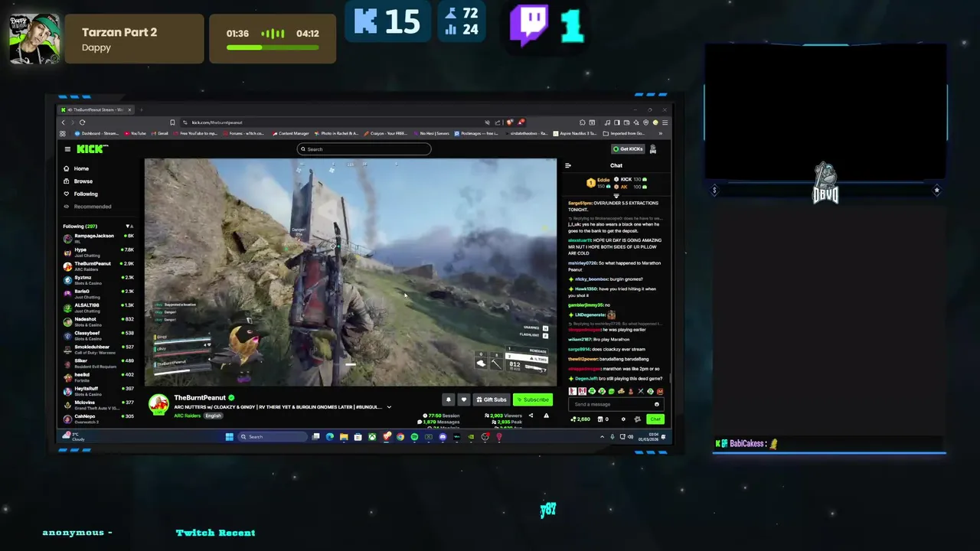Image resolution: width=980 pixels, height=551 pixels.
Task: Open Spotify from the taskbar
Action: (x=414, y=437)
